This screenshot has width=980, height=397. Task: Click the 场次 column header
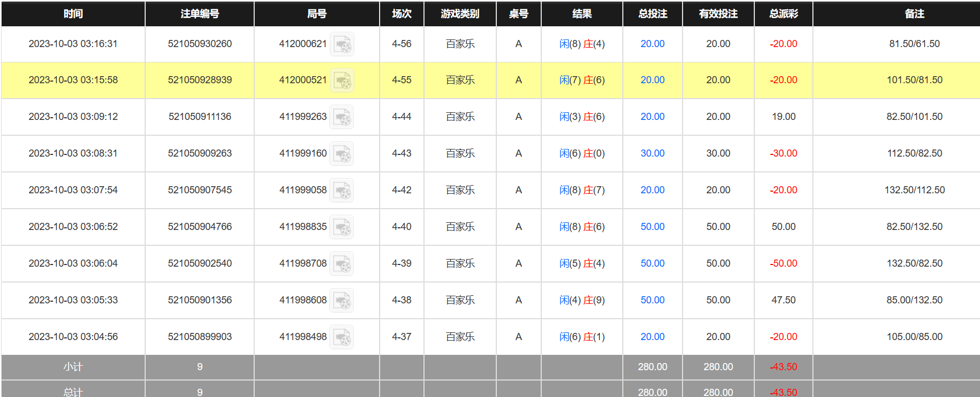402,14
